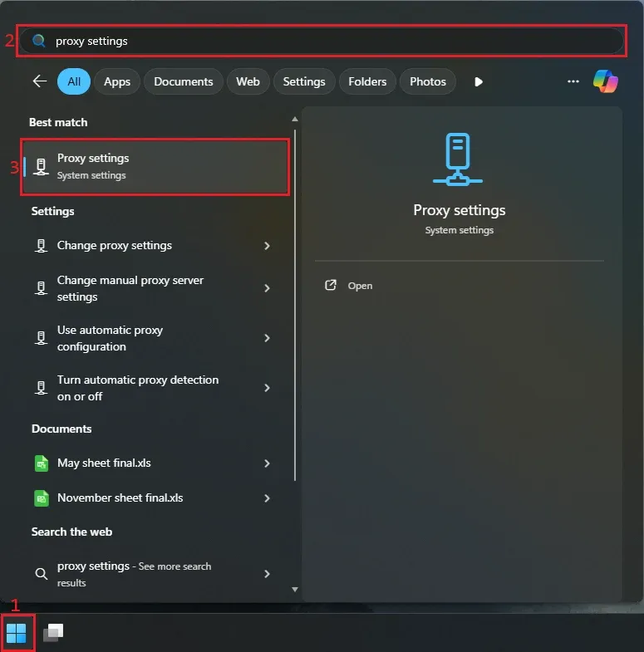
Task: Click the November sheet final.xls file icon
Action: 41,498
